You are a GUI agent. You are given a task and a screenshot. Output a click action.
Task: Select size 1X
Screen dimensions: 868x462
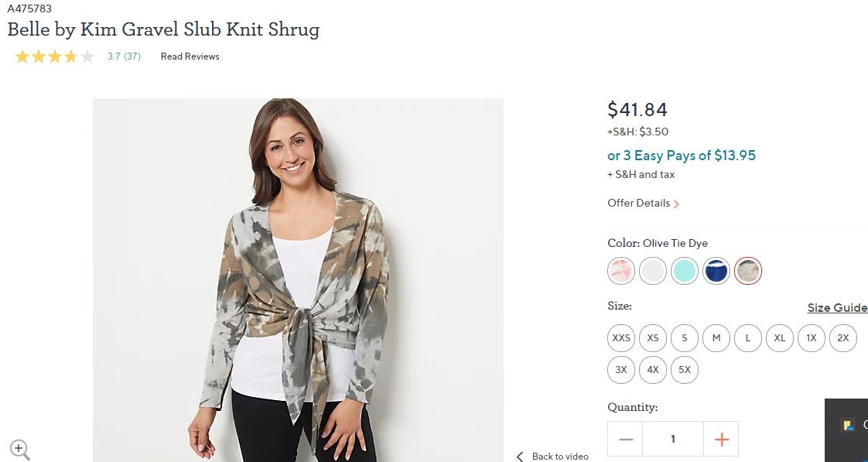point(811,338)
